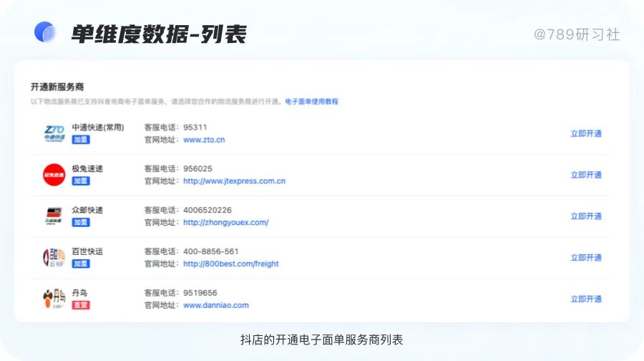Click the blue circle logo beside title
This screenshot has height=361, width=644.
click(x=45, y=32)
